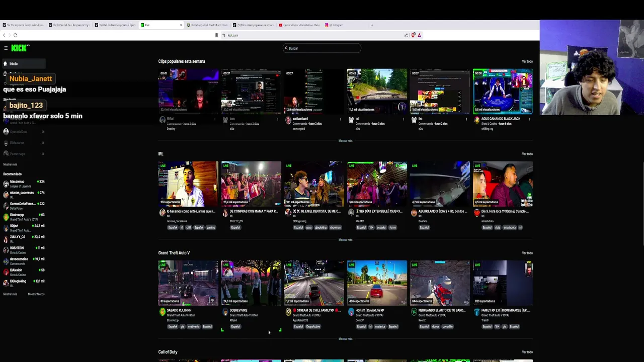Click Ver todo for IRL section
644x362 pixels.
[527, 154]
